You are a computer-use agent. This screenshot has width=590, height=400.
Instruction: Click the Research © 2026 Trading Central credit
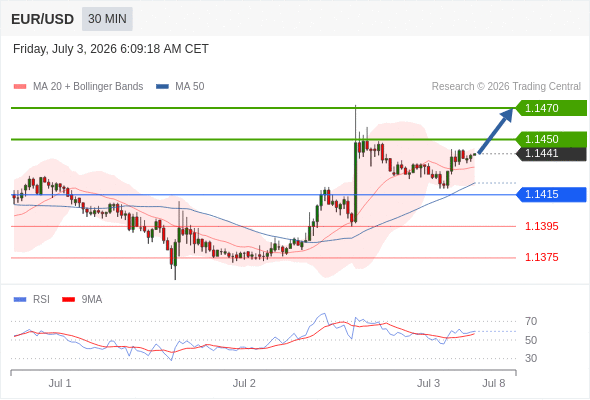point(506,87)
